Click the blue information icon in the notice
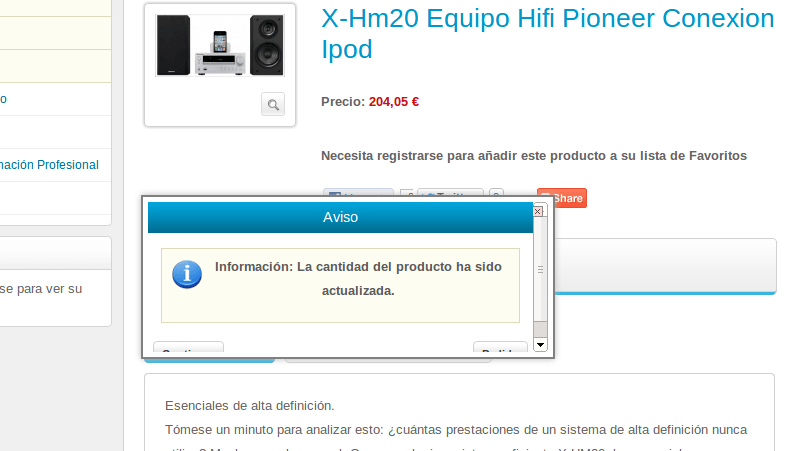 [x=187, y=274]
